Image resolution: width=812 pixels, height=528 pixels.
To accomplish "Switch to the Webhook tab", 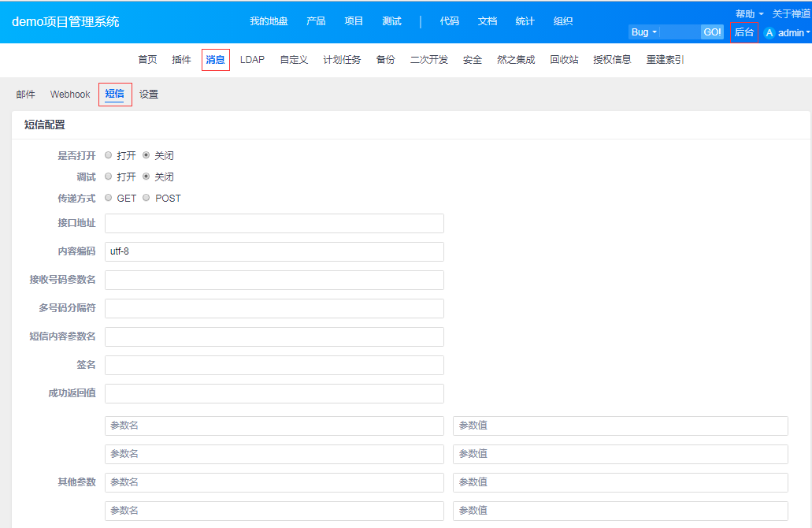I will 70,95.
